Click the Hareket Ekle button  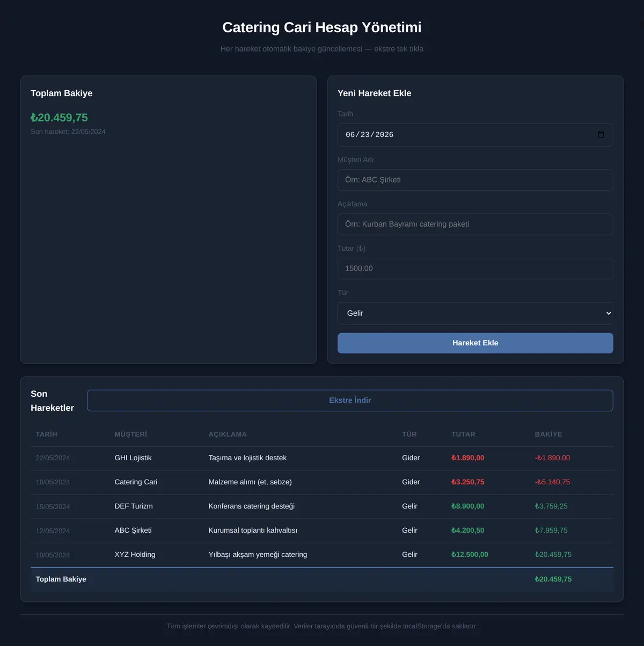(475, 343)
